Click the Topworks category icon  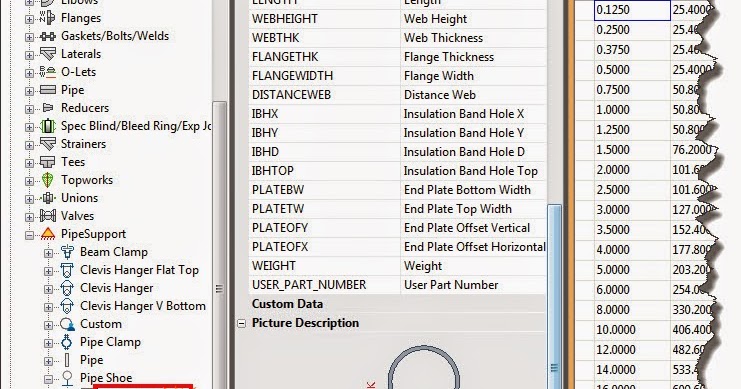click(x=47, y=180)
